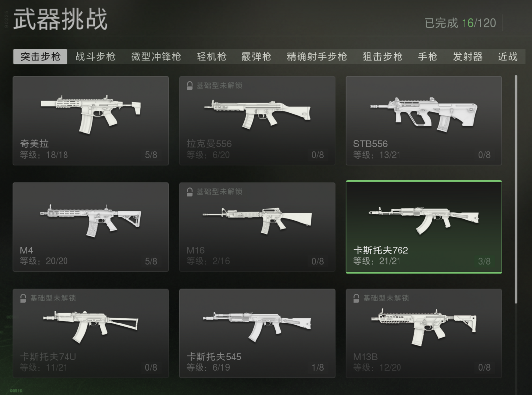Image resolution: width=532 pixels, height=395 pixels.
Task: Open the 发射器 tab
Action: 467,56
